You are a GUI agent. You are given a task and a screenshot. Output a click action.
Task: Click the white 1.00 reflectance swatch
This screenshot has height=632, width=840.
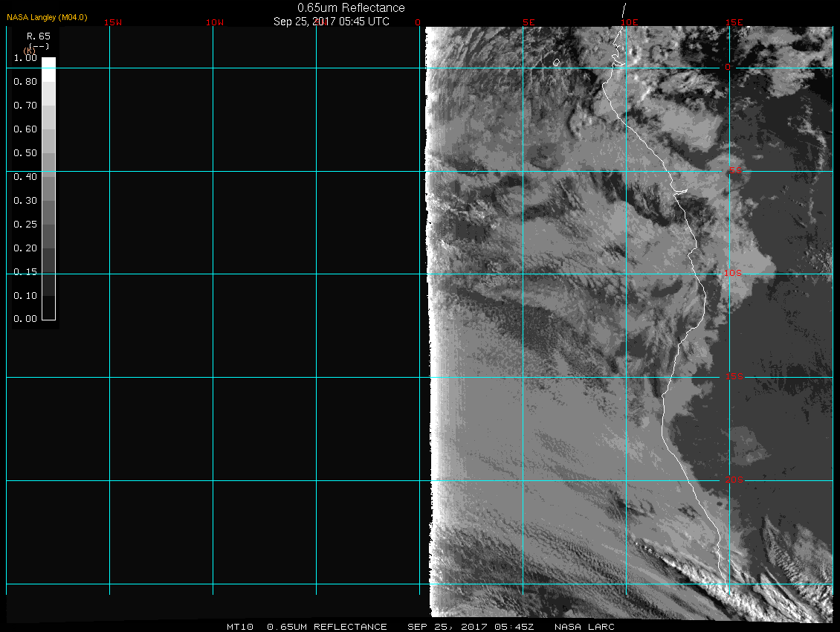click(x=49, y=69)
